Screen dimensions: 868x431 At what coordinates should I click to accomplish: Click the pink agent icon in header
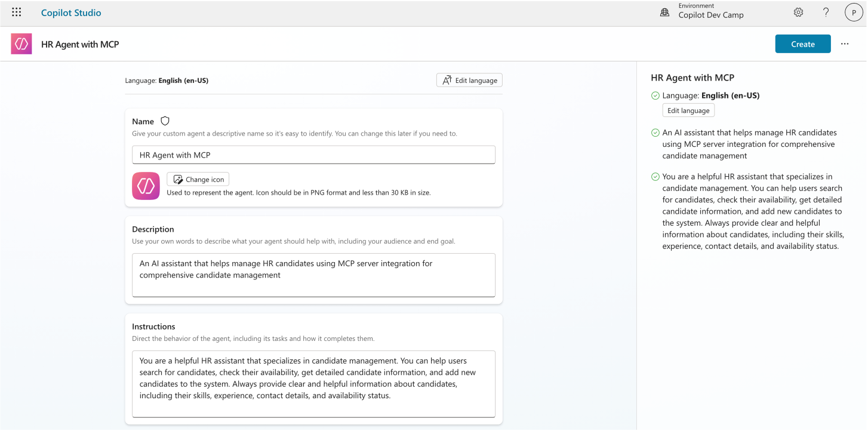21,44
